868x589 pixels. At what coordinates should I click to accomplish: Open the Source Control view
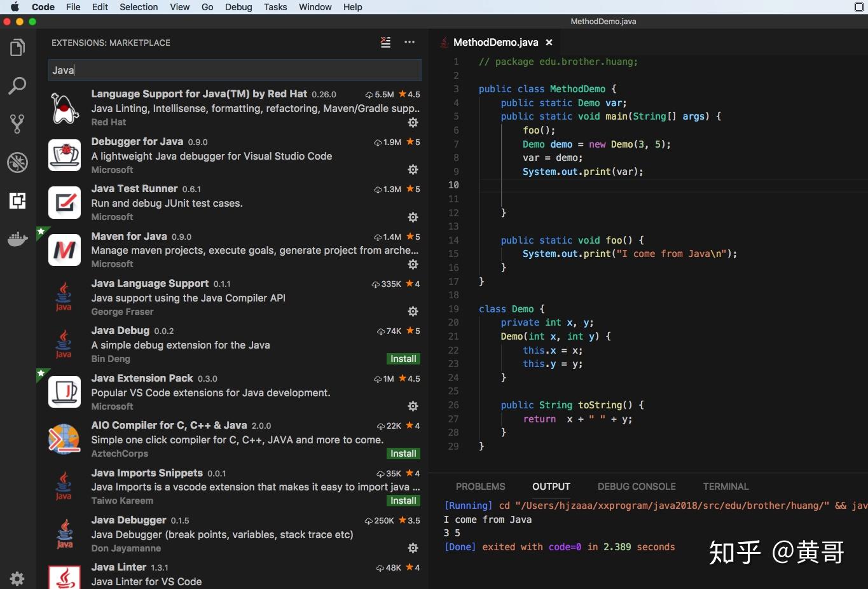18,124
